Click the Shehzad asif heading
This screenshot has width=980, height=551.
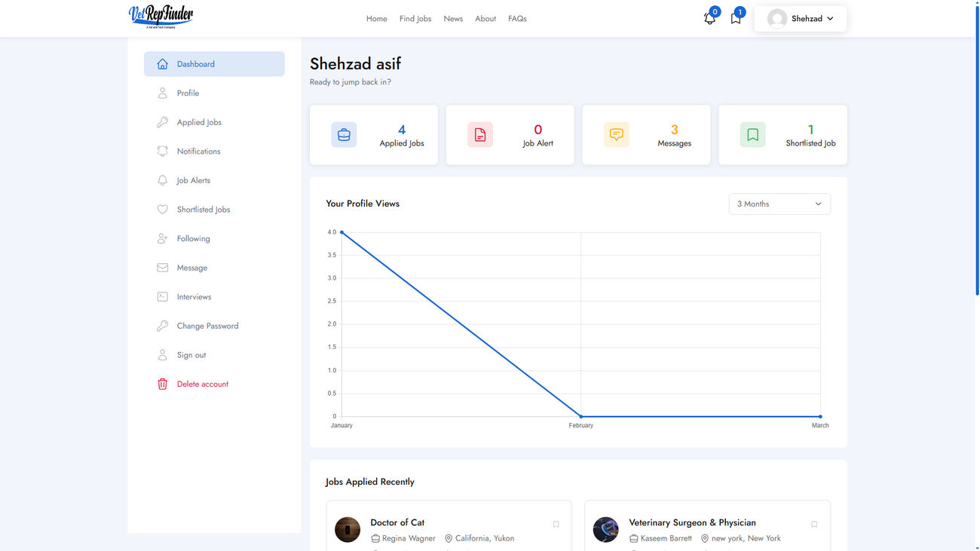356,64
